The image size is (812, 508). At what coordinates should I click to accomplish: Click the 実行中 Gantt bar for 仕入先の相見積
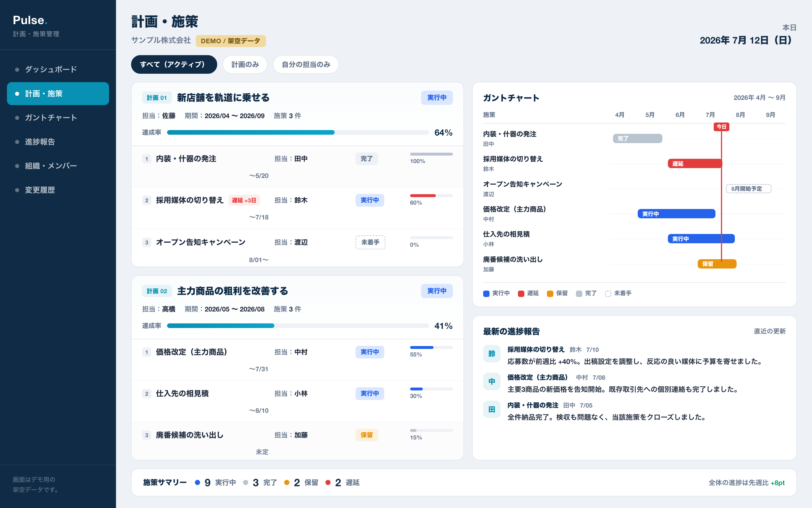[x=701, y=239]
